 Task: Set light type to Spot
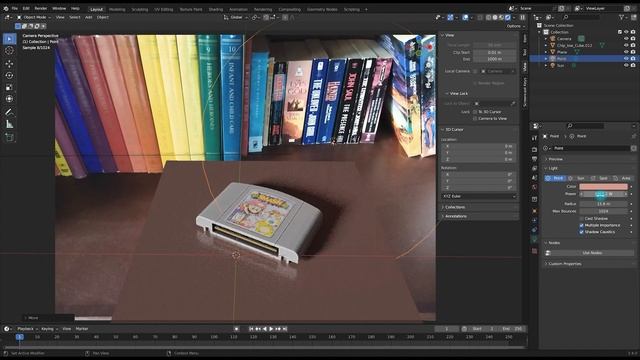(600, 178)
